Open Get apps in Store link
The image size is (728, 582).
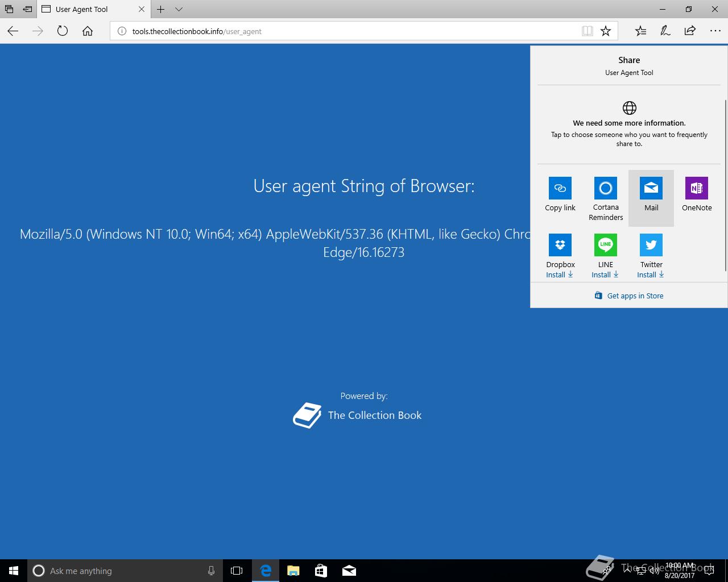click(x=629, y=296)
